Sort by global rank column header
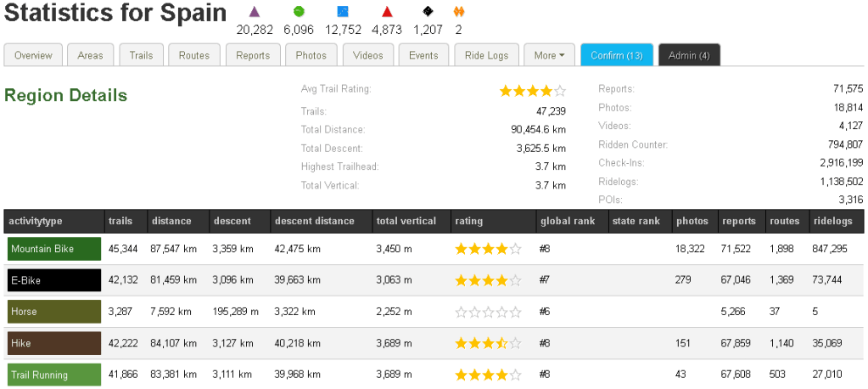The image size is (868, 389). (567, 221)
